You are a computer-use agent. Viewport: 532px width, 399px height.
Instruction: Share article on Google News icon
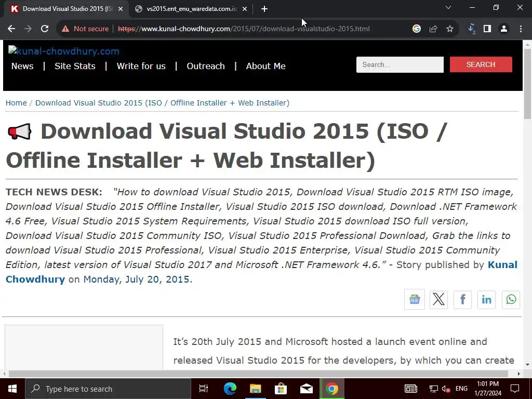[x=414, y=300]
